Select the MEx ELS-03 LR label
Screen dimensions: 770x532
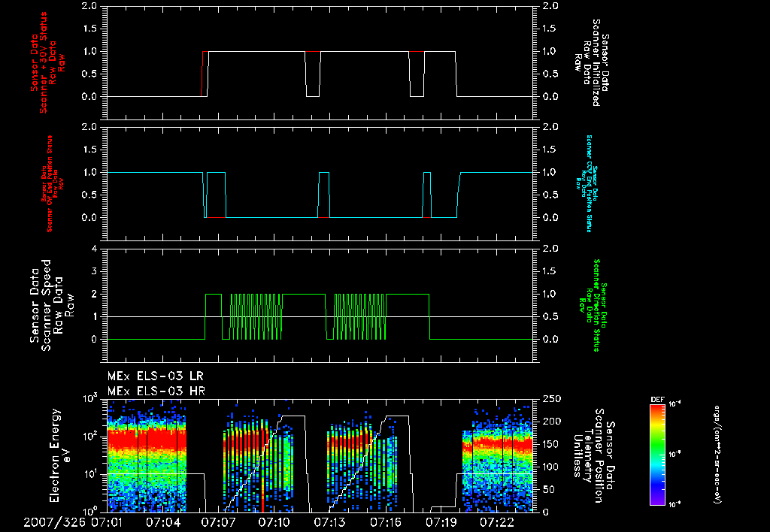coord(156,375)
